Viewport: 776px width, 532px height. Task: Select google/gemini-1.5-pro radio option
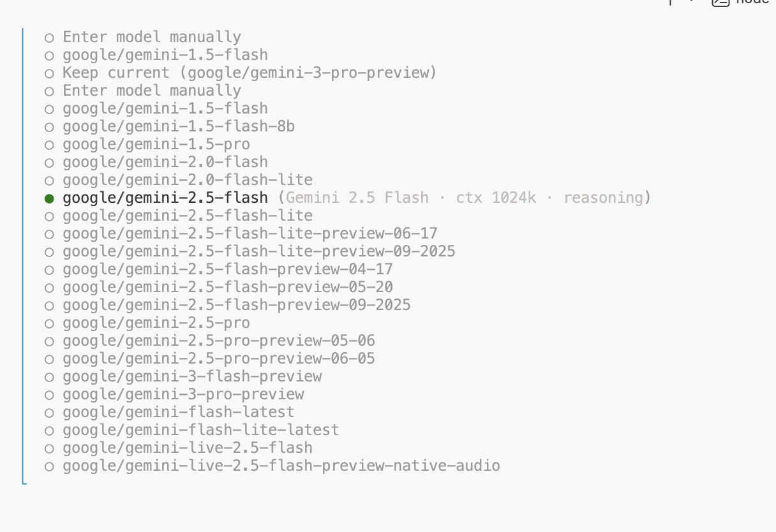[156, 144]
